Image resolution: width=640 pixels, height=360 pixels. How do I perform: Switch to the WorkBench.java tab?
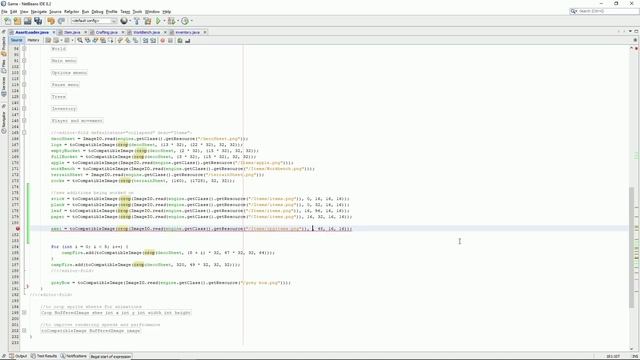(147, 32)
